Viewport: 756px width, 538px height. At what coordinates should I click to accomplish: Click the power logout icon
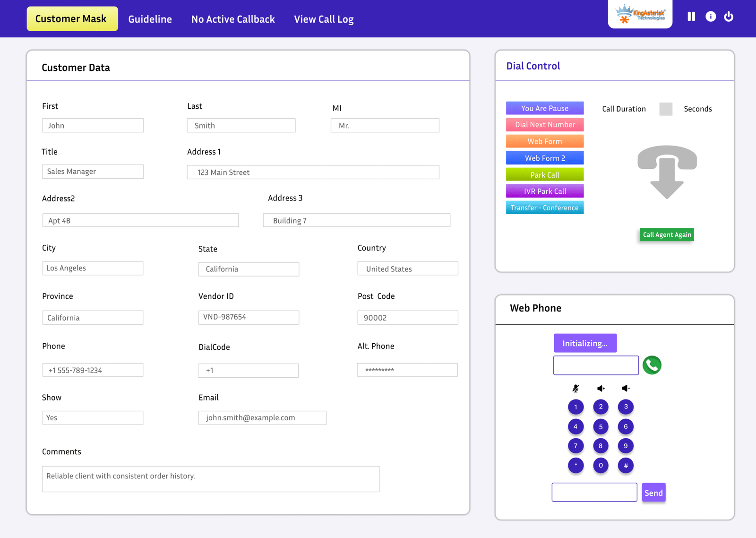729,16
